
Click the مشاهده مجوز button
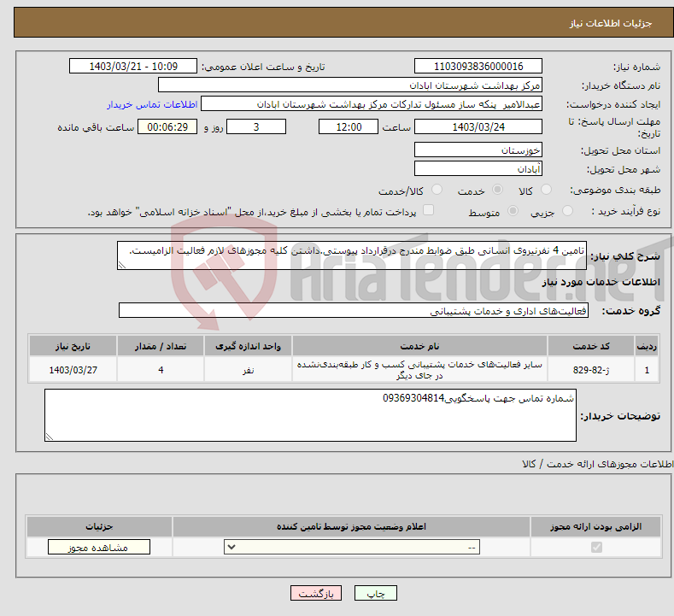point(99,547)
